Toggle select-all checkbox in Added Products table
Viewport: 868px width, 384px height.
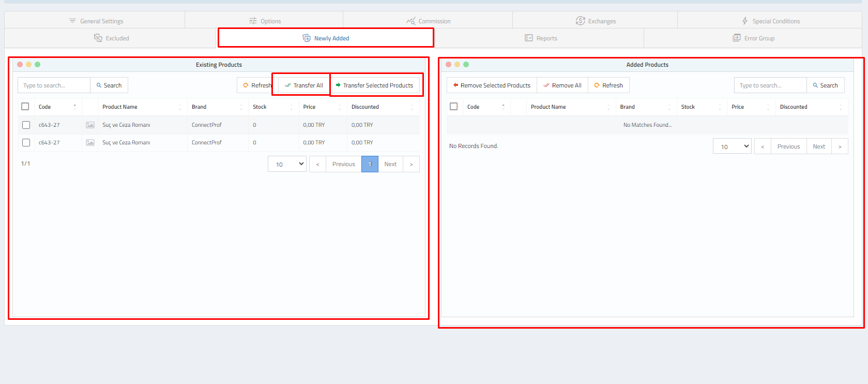coord(454,107)
